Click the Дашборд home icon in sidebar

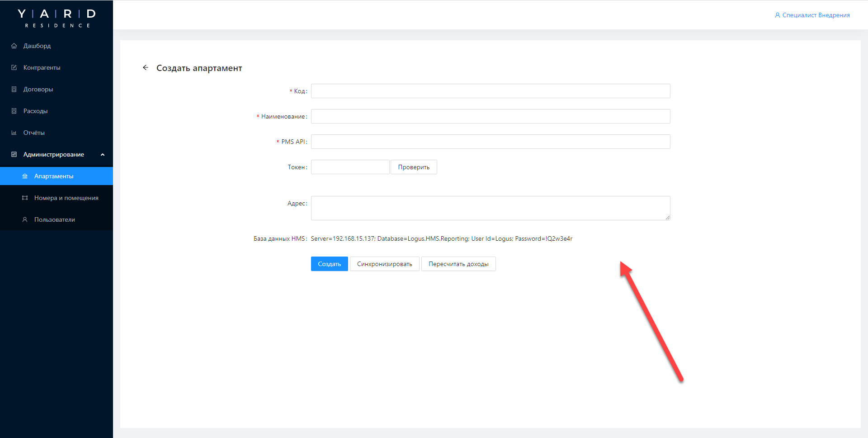coord(14,46)
